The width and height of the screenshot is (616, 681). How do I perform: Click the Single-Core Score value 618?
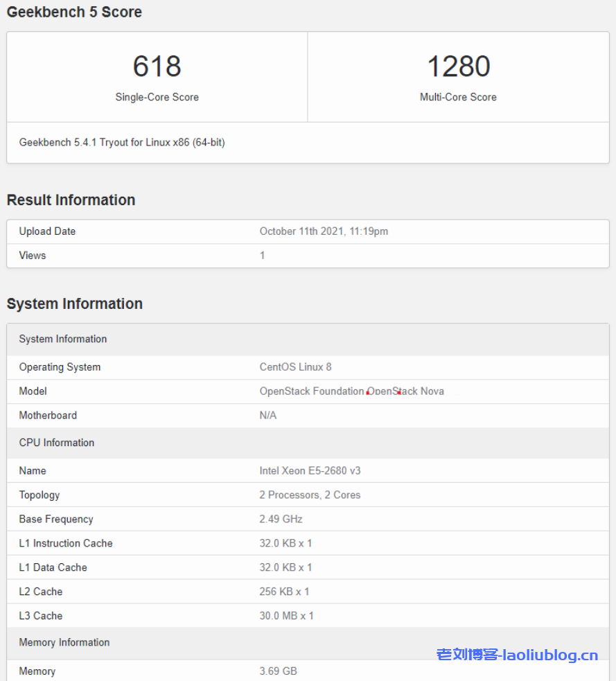tap(157, 67)
